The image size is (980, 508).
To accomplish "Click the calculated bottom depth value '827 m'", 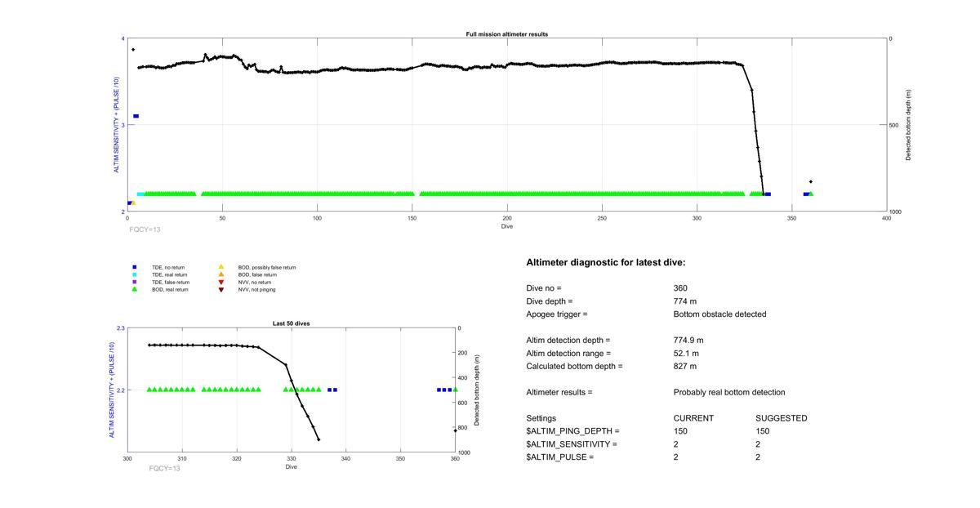I will [685, 367].
